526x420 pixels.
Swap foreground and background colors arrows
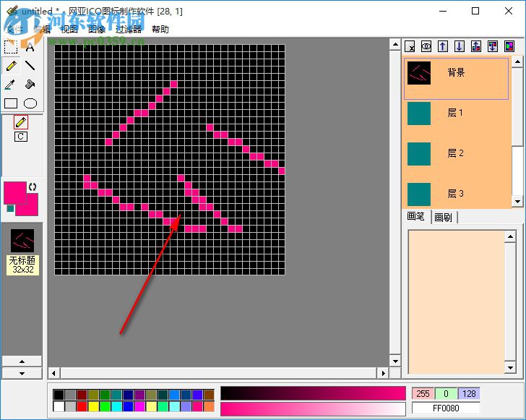coord(33,187)
